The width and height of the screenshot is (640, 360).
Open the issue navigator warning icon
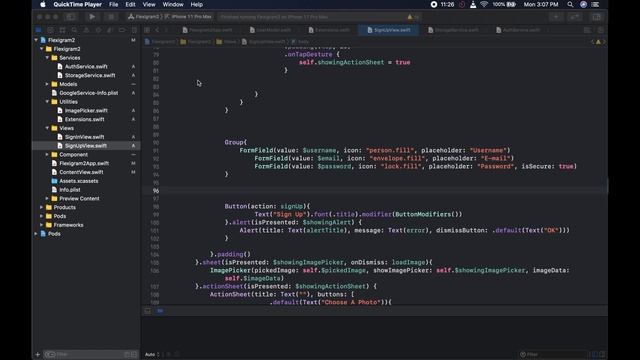(86, 30)
